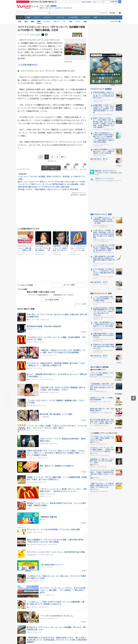Click the Yahoo! JAPAN ニュース logo

point(27,7)
